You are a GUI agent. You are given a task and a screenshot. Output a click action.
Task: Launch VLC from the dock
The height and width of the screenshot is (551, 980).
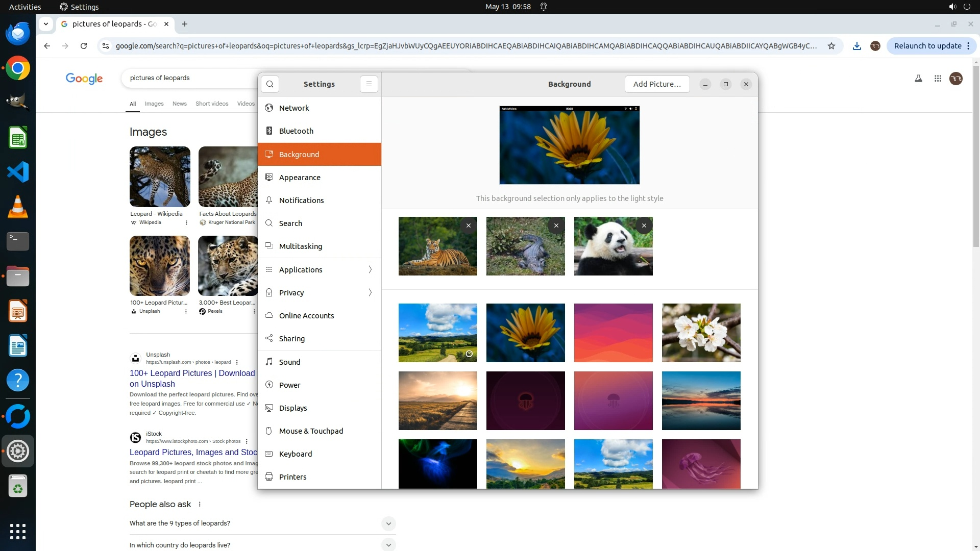pyautogui.click(x=18, y=207)
